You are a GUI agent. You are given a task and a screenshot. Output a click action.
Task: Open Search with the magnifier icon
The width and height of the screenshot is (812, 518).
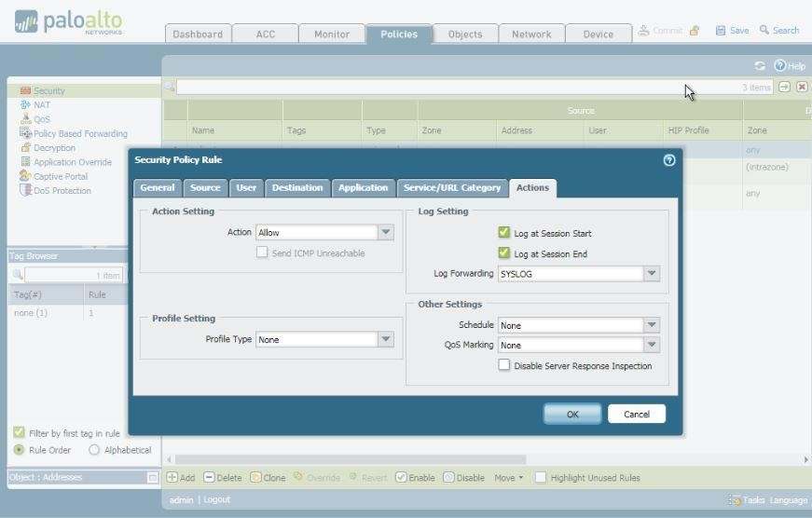coord(764,31)
